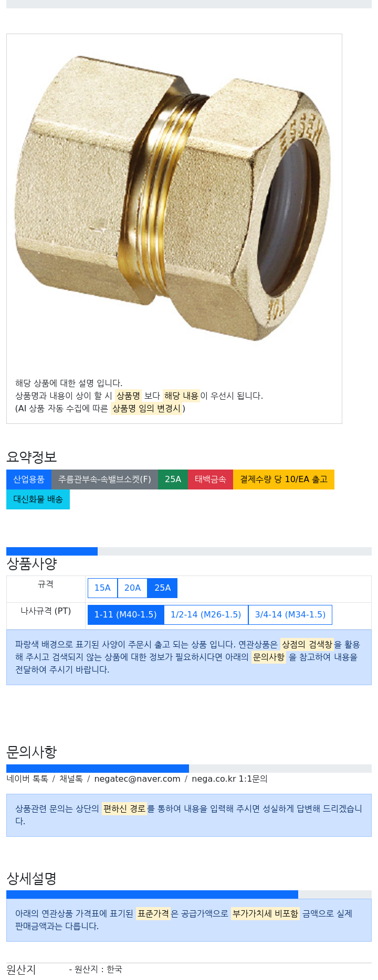Open nega.co.kr 1:1문의 link

coord(229,779)
